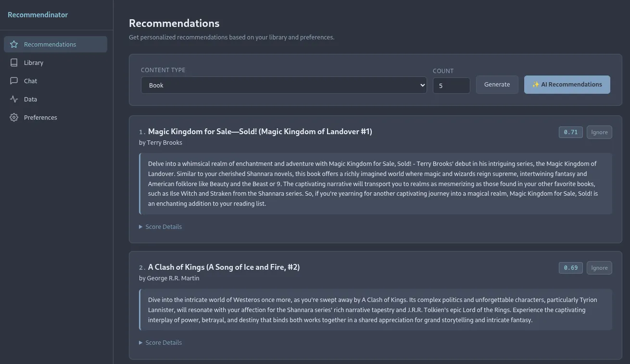Click the Recommendinator app title
The image size is (630, 364).
pyautogui.click(x=38, y=14)
